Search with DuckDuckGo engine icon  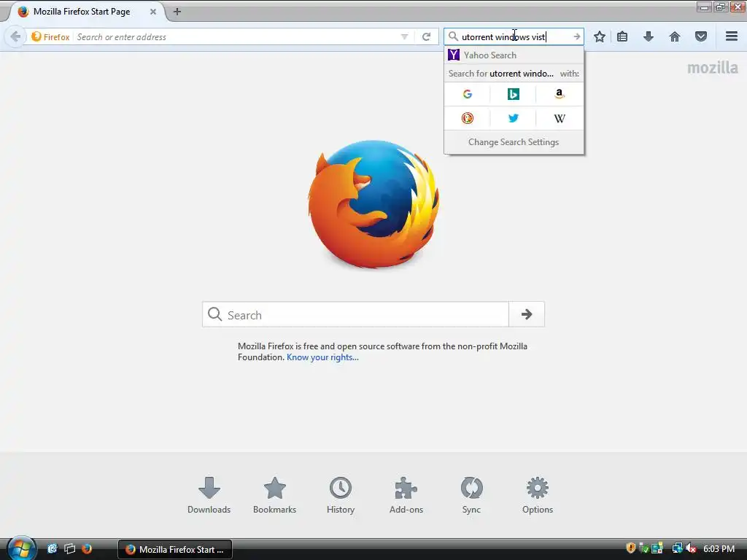(x=468, y=118)
